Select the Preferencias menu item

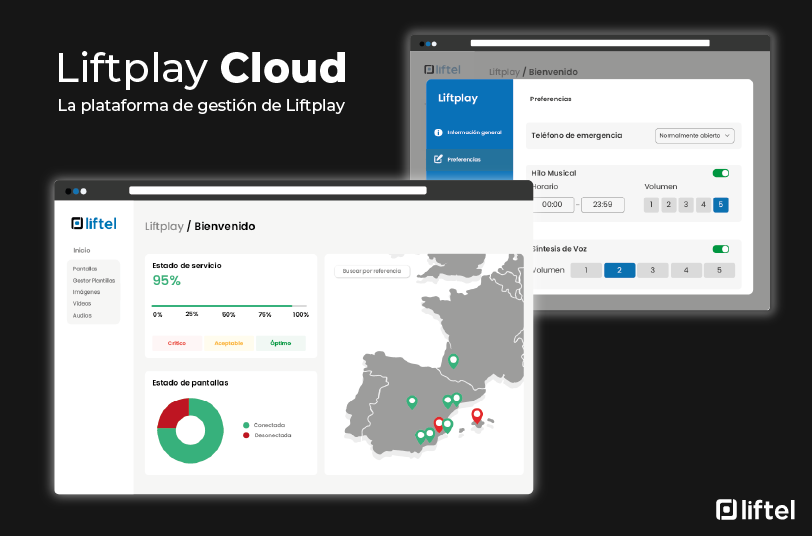point(469,160)
